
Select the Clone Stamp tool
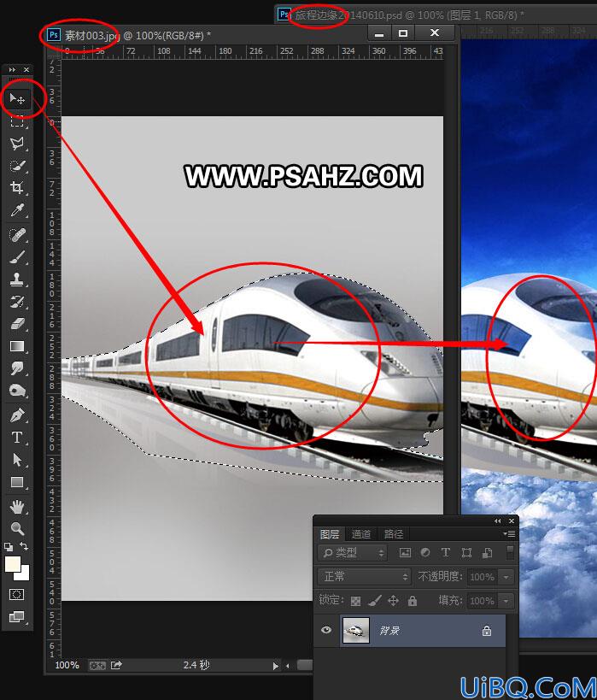(x=17, y=279)
